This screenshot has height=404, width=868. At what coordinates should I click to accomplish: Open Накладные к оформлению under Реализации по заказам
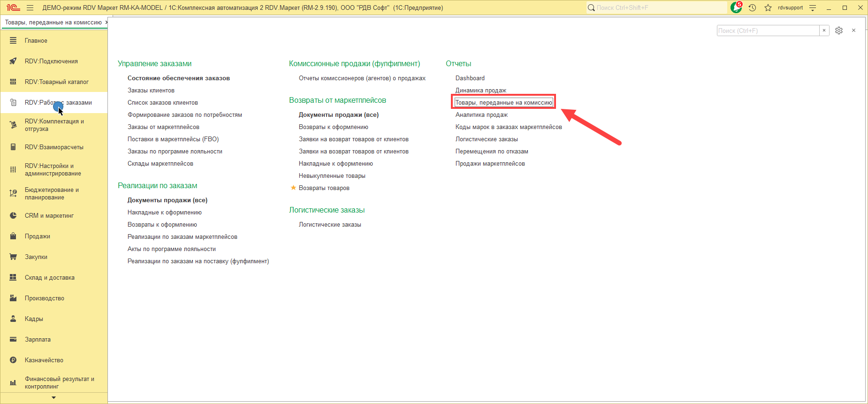165,213
